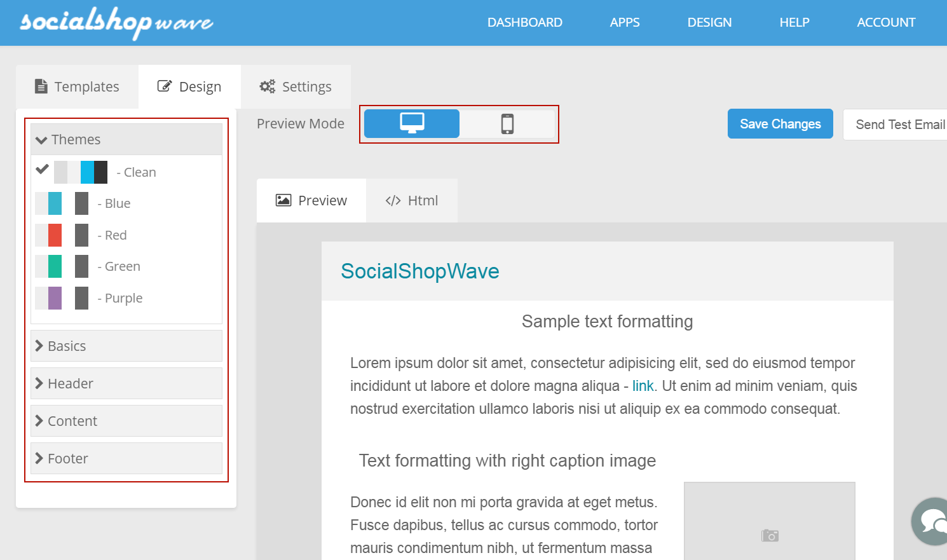Click the Blue theme's teal swatch
This screenshot has width=947, height=560.
coord(55,203)
